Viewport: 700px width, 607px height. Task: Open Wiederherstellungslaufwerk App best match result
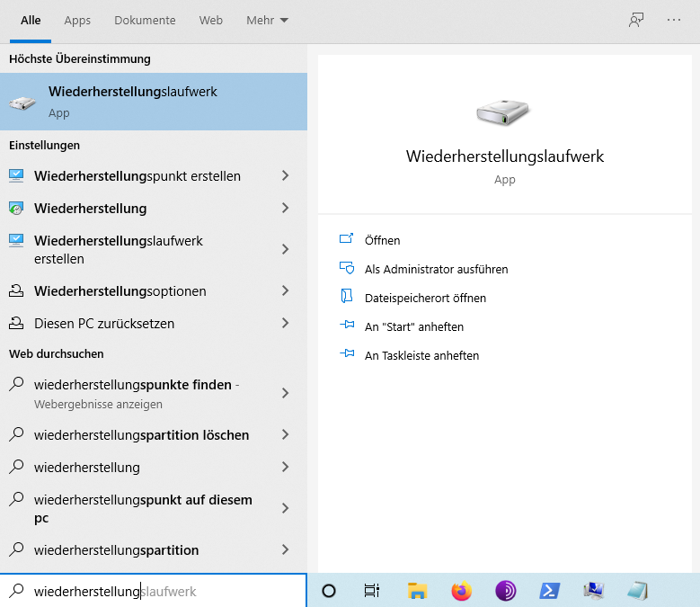tap(154, 102)
